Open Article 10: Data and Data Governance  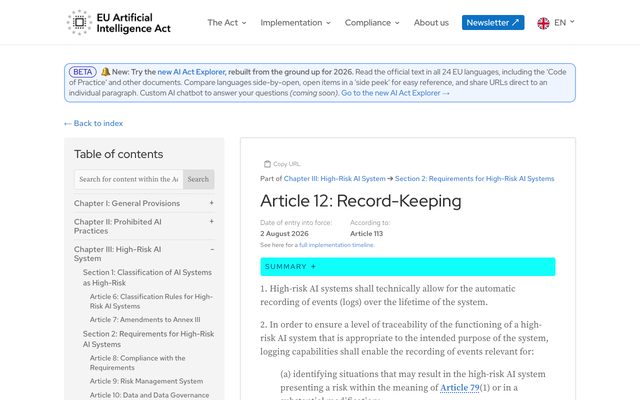149,395
